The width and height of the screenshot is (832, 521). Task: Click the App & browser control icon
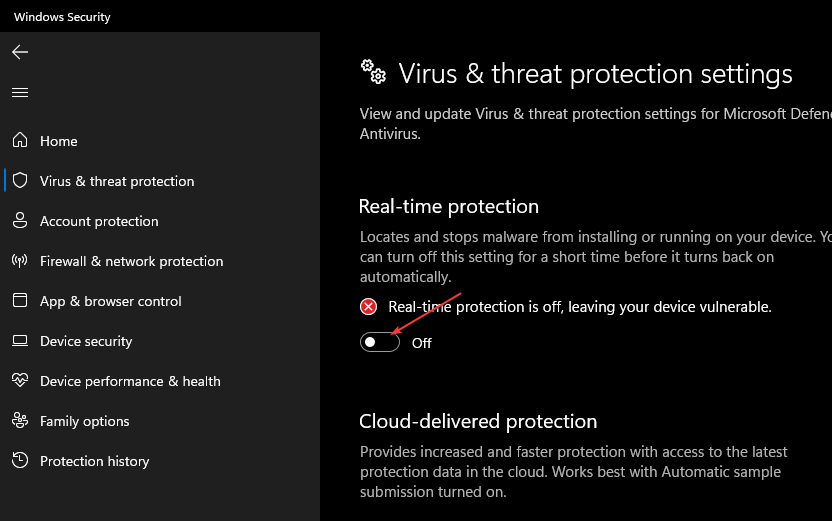20,301
